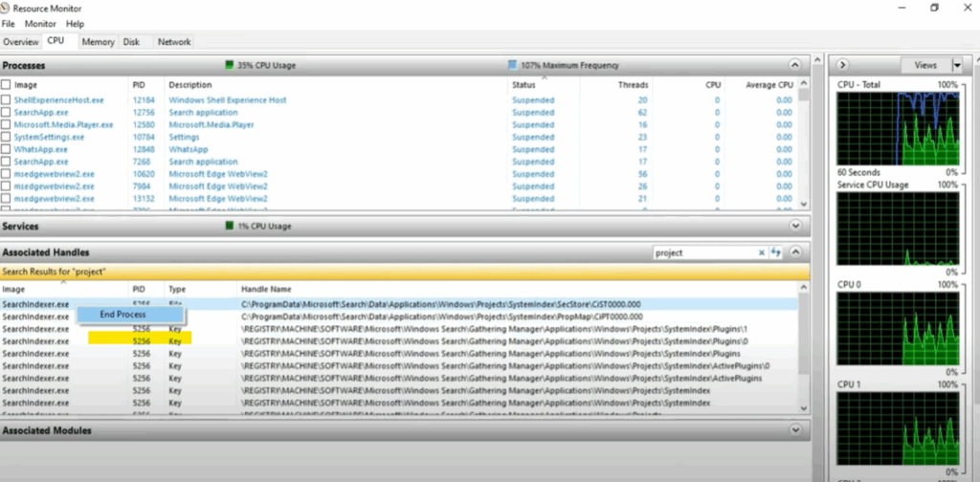Image resolution: width=980 pixels, height=482 pixels.
Task: Click the blue Maximum Frequency indicator icon
Action: (x=513, y=65)
